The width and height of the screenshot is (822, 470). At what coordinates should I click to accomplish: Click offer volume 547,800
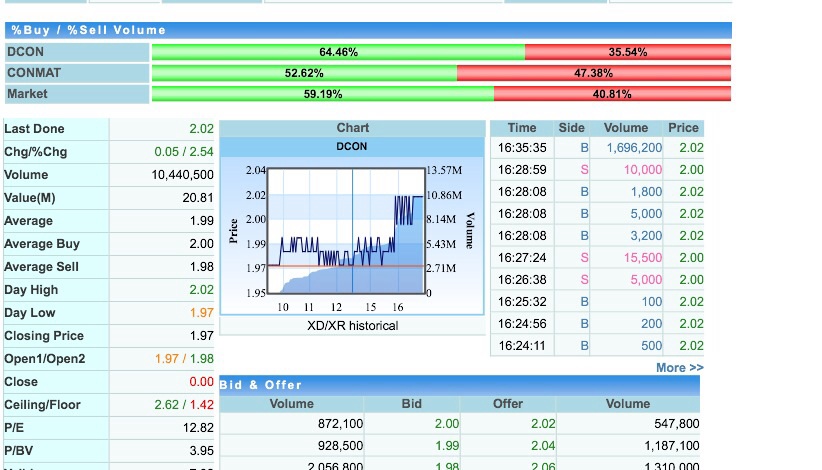tap(676, 424)
